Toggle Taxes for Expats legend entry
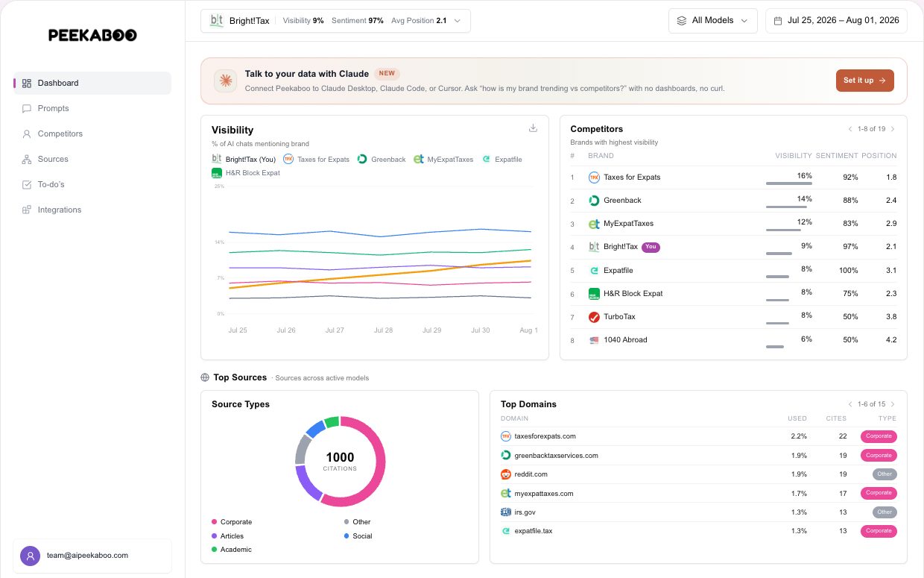Viewport: 924px width, 578px height. click(317, 159)
